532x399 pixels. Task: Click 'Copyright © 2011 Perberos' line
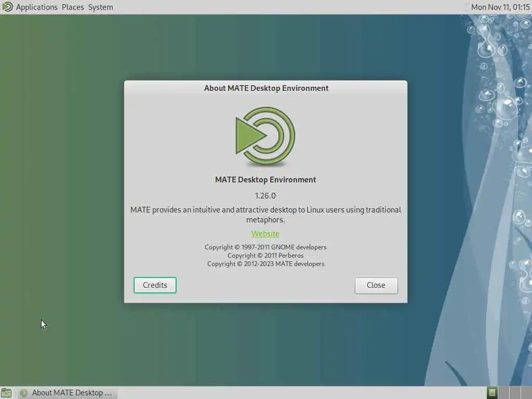coord(265,256)
